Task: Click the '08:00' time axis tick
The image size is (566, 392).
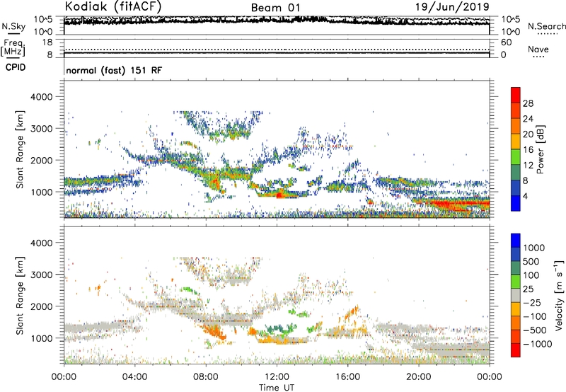Action: (x=206, y=377)
